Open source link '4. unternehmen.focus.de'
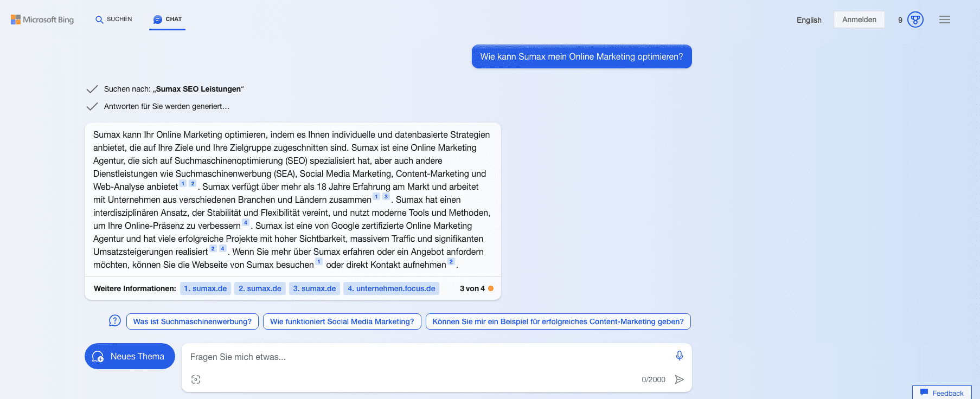 [x=392, y=288]
